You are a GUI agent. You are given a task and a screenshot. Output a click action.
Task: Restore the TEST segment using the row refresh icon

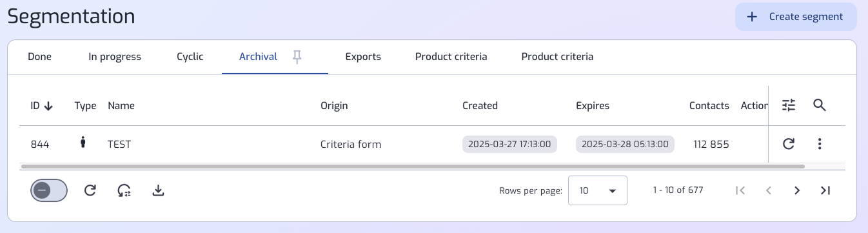tap(789, 144)
